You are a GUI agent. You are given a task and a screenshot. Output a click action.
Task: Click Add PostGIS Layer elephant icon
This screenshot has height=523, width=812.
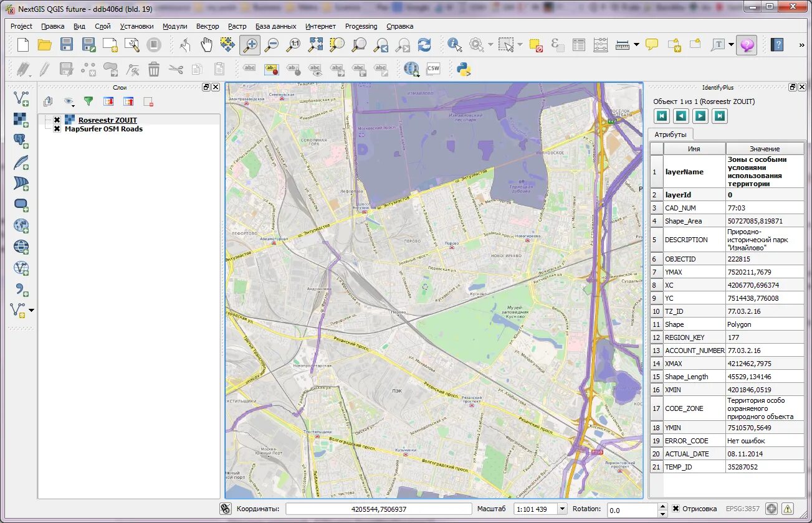[21, 141]
